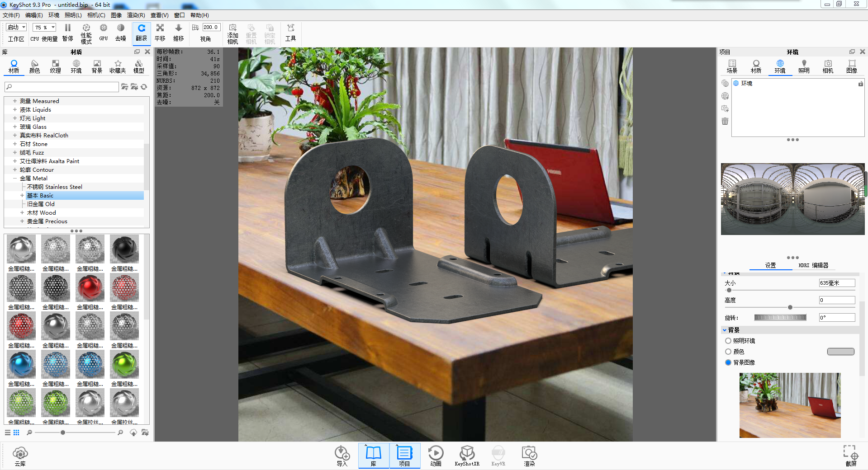Open the Render menu
Screen dimensions: 868x470
coord(136,15)
